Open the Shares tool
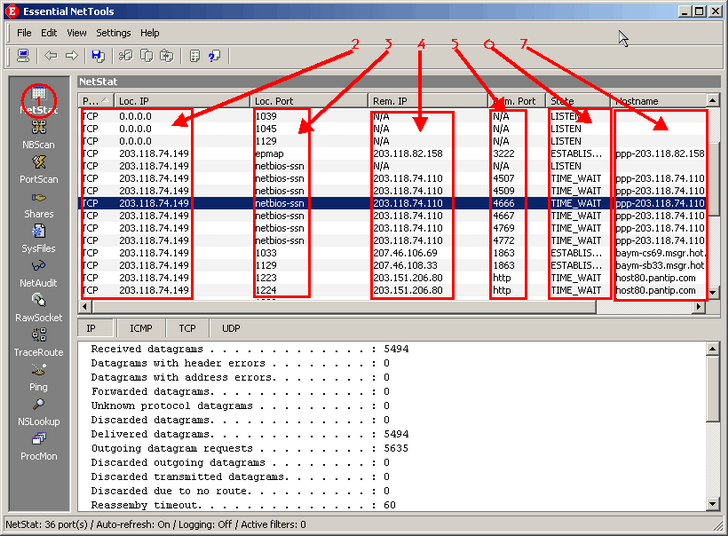Screen dimensions: 728x536 point(39,204)
